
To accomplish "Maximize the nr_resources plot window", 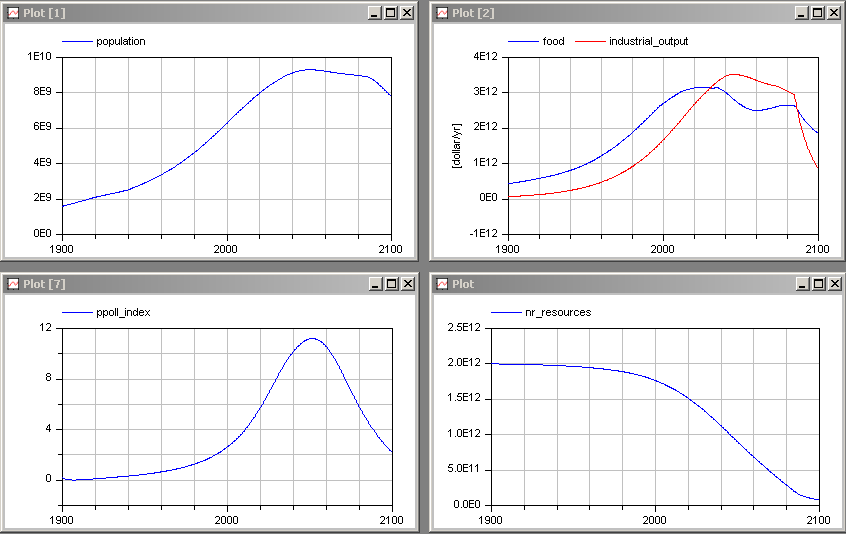I will pos(818,284).
